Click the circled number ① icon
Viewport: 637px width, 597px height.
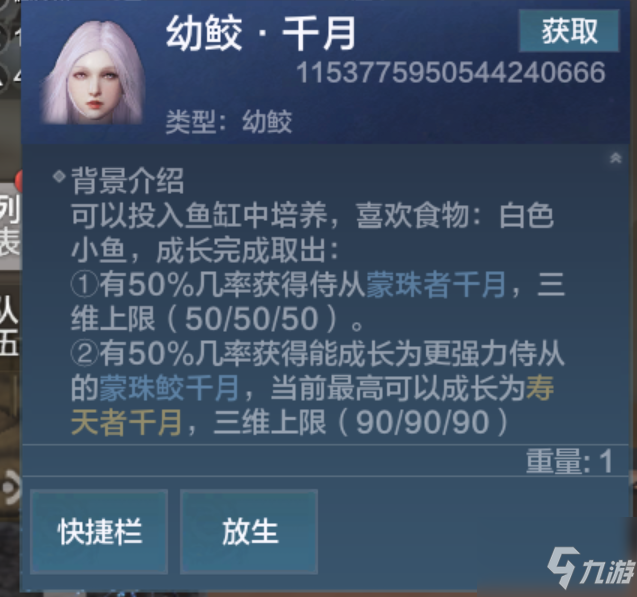coord(85,285)
